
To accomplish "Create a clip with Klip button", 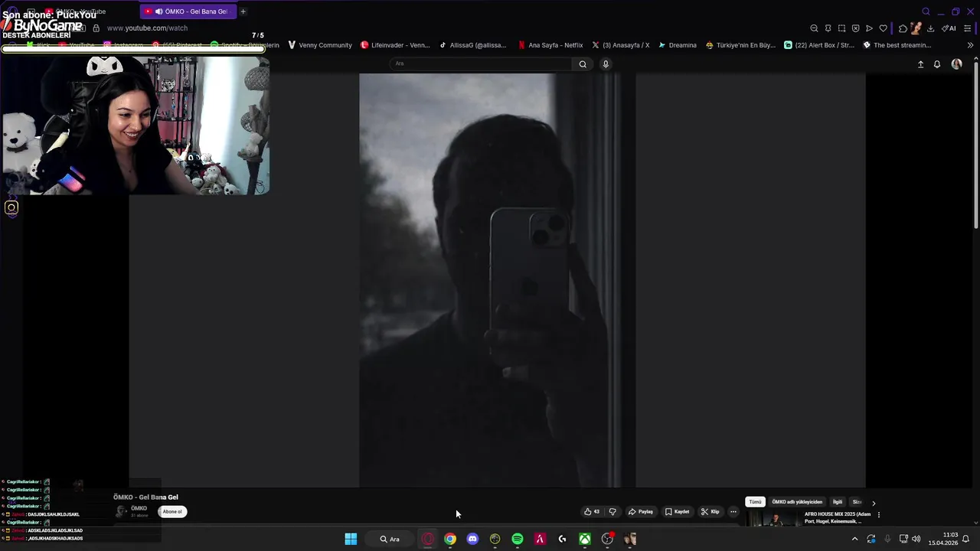I will (710, 512).
